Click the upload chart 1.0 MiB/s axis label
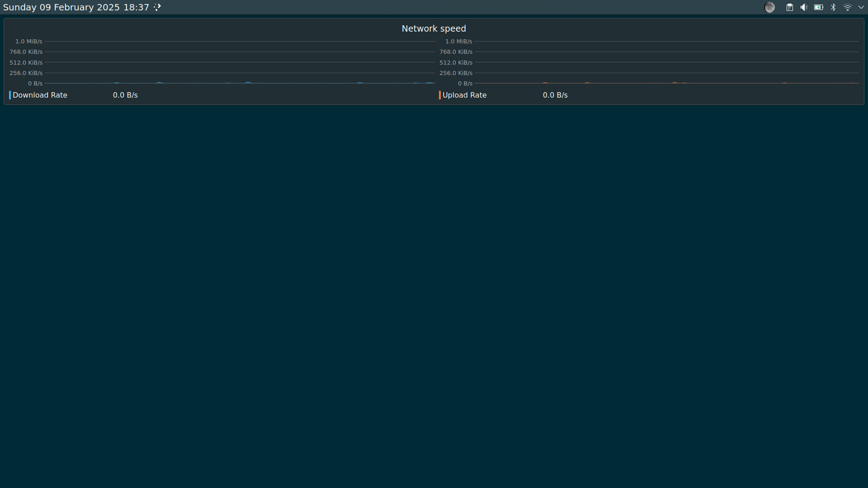The height and width of the screenshot is (488, 868). (x=459, y=42)
